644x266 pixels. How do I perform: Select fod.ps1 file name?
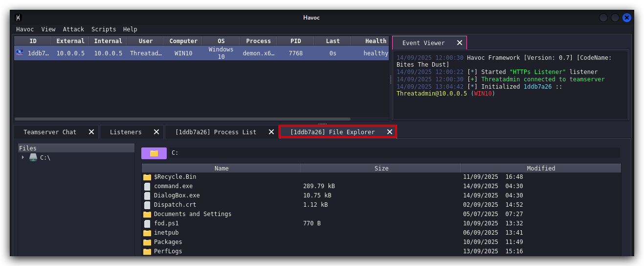pyautogui.click(x=166, y=223)
